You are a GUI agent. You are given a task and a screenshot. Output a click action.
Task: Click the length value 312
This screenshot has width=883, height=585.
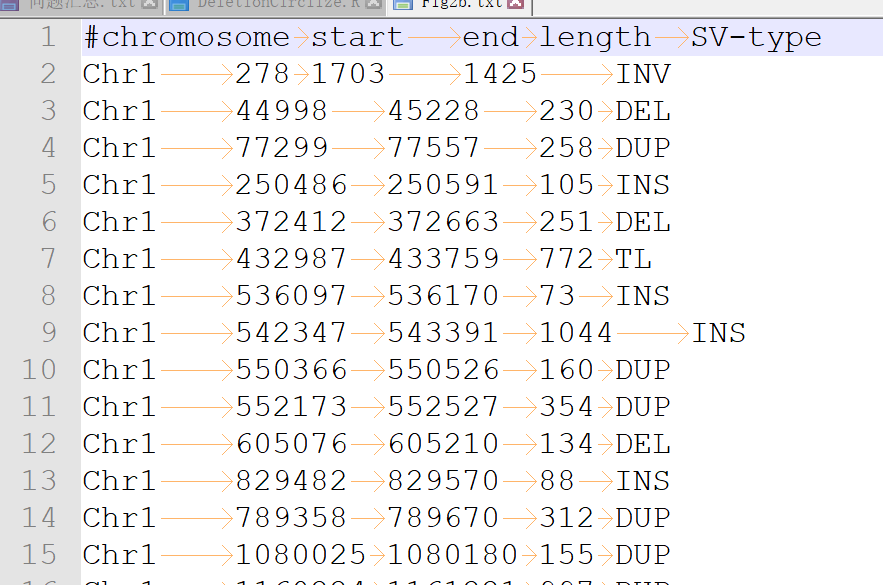pyautogui.click(x=567, y=518)
